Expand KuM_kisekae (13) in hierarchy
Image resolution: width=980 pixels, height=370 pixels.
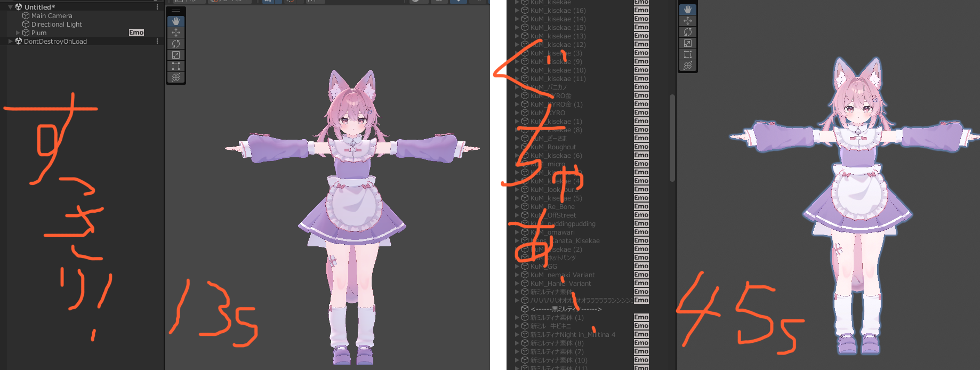(x=517, y=36)
